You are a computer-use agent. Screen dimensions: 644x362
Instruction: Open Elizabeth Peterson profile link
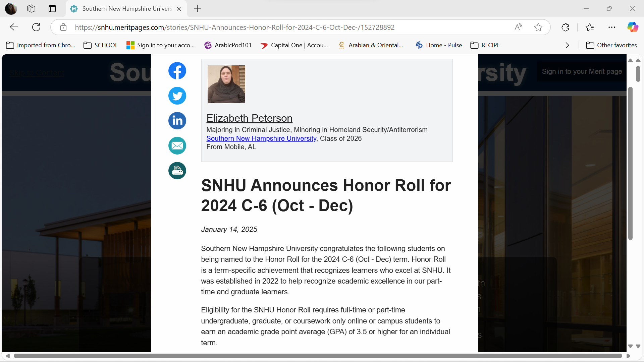(249, 118)
